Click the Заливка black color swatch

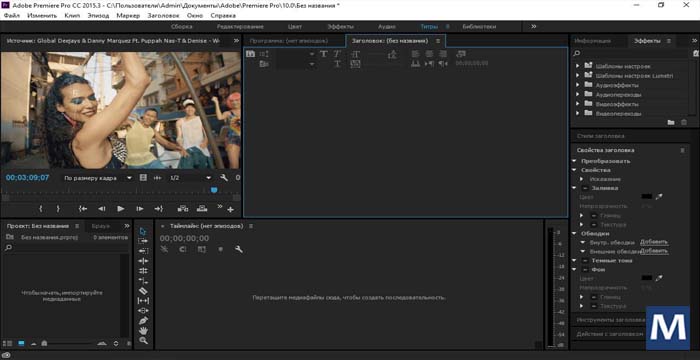646,197
